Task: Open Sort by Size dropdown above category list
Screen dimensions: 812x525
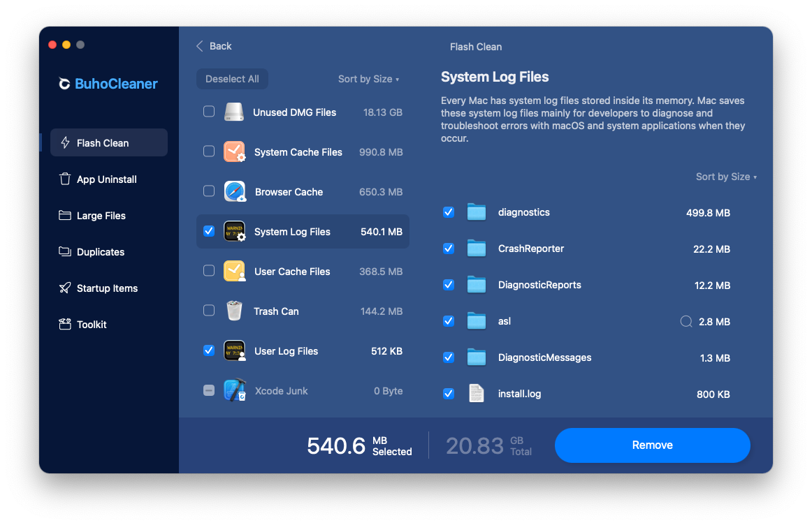Action: (x=368, y=79)
